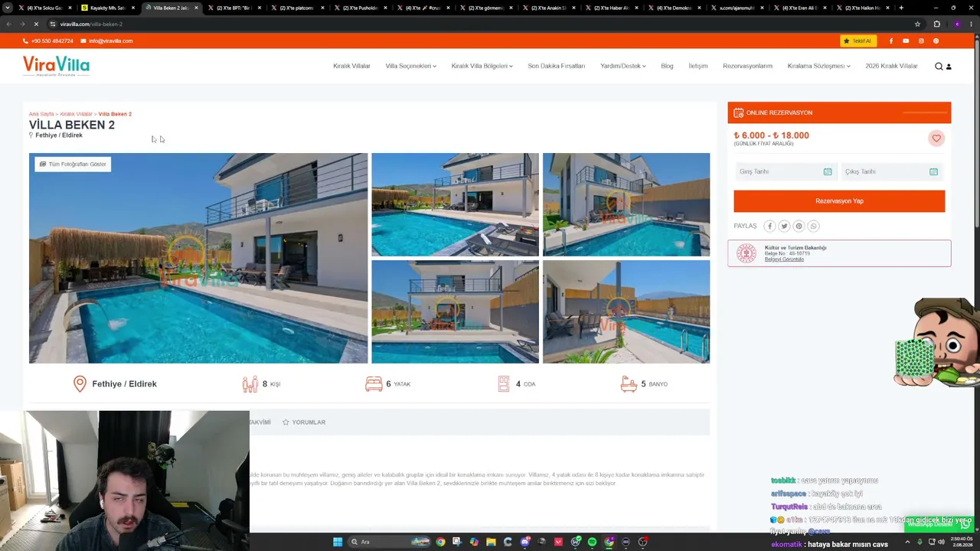Click the taskbar clock and date
This screenshot has height=551, width=980.
961,542
